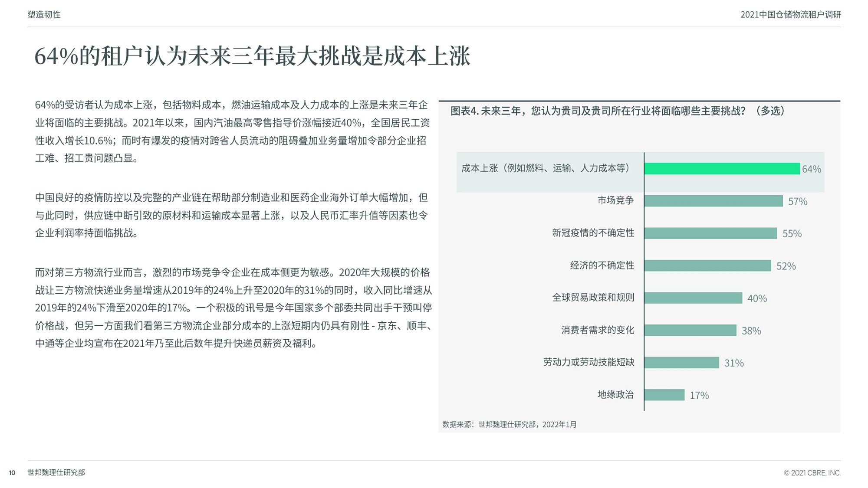Click the line starting 中通等企业均宣布在2021年
Image resolution: width=868 pixels, height=488 pixels.
point(176,344)
